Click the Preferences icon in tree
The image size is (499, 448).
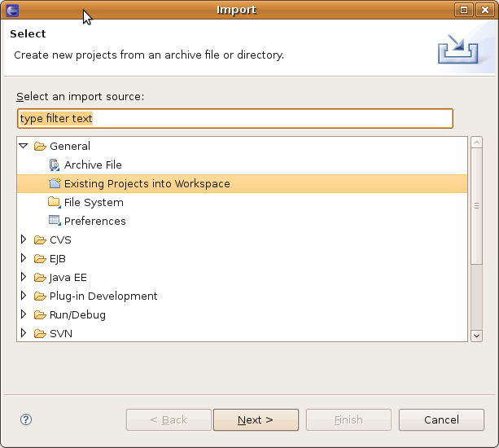[55, 221]
